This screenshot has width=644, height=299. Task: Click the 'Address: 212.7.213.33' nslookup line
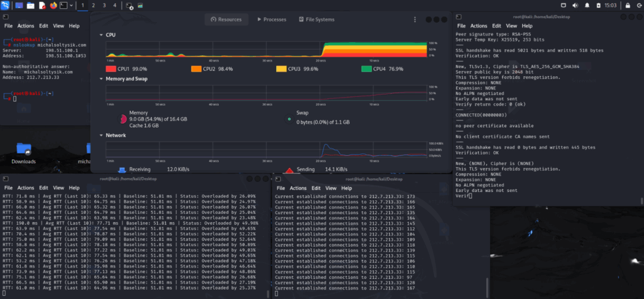pos(31,77)
